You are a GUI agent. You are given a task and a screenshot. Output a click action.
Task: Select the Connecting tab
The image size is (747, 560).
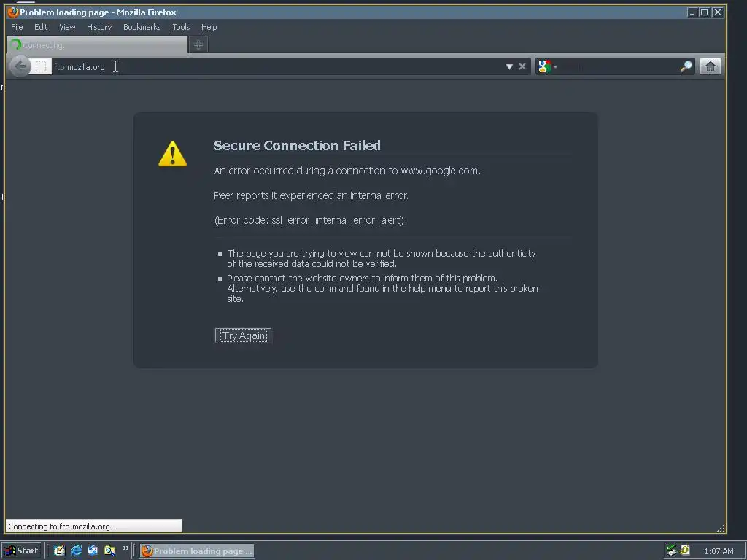(x=97, y=45)
